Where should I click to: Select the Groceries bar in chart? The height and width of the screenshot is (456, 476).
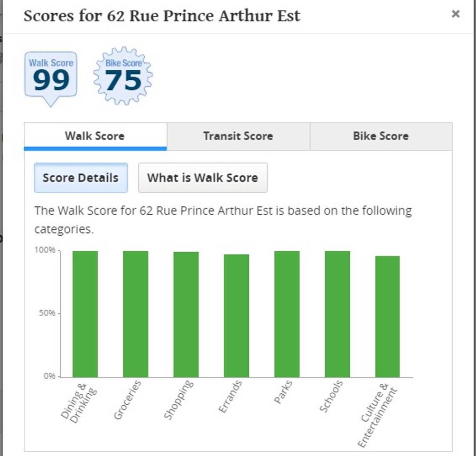135,314
